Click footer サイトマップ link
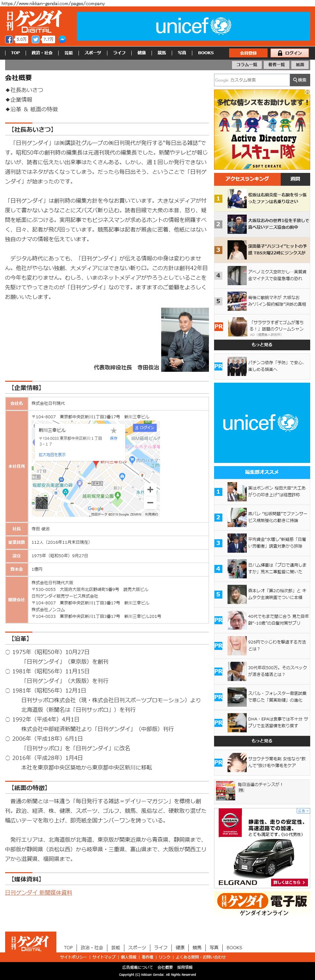315x980 pixels. click(x=104, y=957)
